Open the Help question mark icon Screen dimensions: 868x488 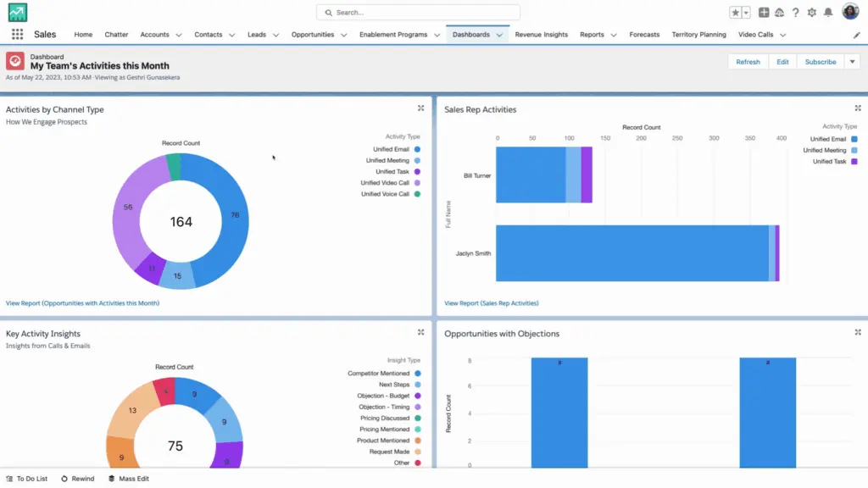(x=795, y=12)
